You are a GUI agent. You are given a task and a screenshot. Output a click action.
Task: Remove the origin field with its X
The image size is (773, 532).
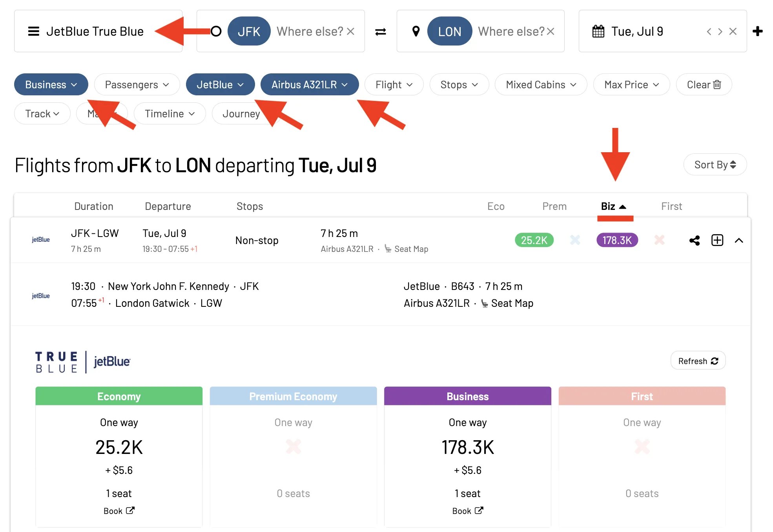[x=351, y=31]
